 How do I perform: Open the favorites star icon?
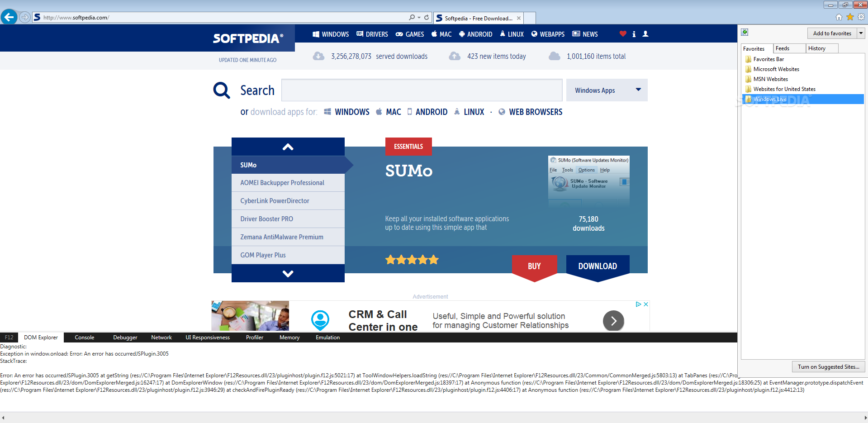[850, 17]
